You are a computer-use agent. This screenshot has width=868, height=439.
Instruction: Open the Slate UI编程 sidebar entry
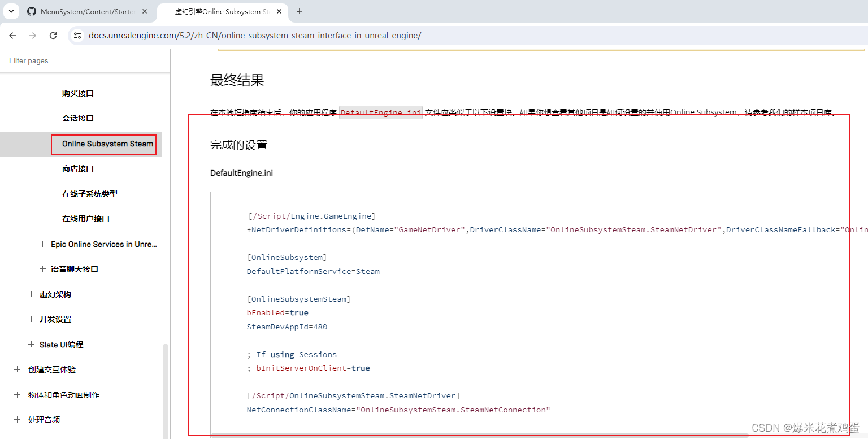point(62,345)
